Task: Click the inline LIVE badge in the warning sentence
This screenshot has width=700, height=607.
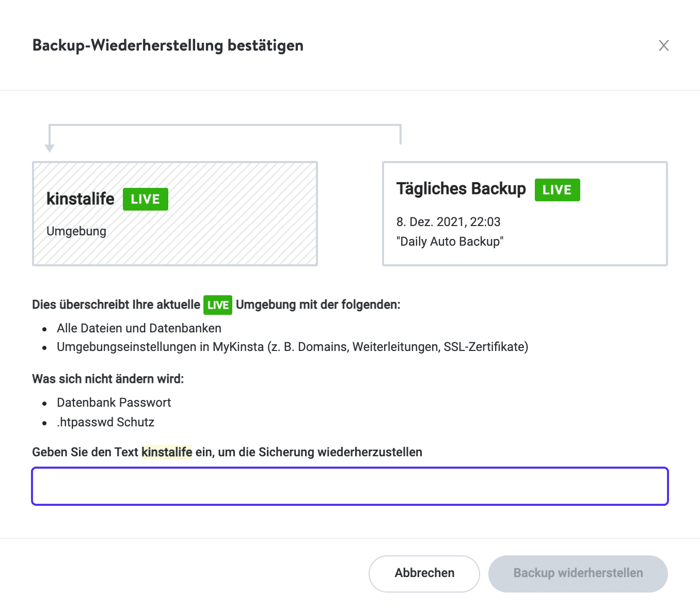Action: pyautogui.click(x=217, y=305)
